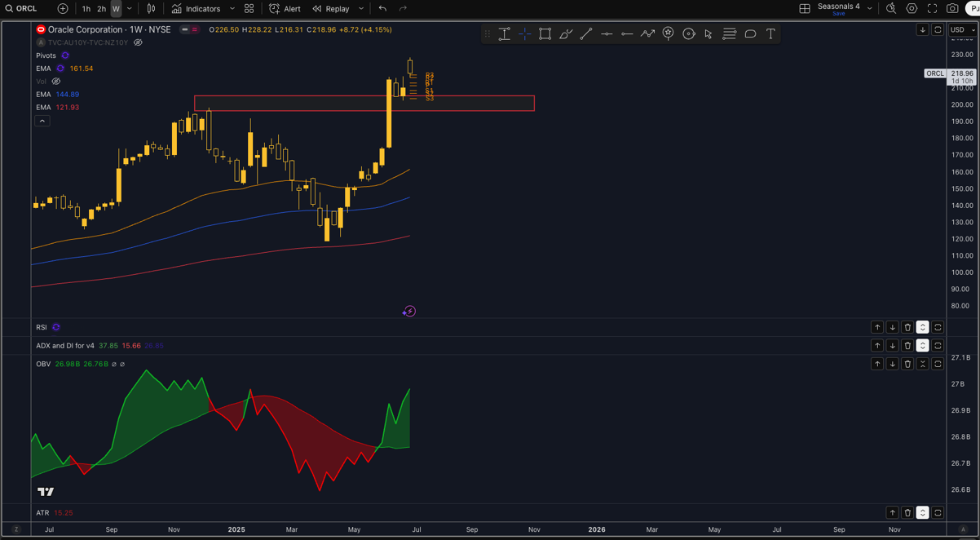
Task: Select the brush drawing tool
Action: click(565, 33)
